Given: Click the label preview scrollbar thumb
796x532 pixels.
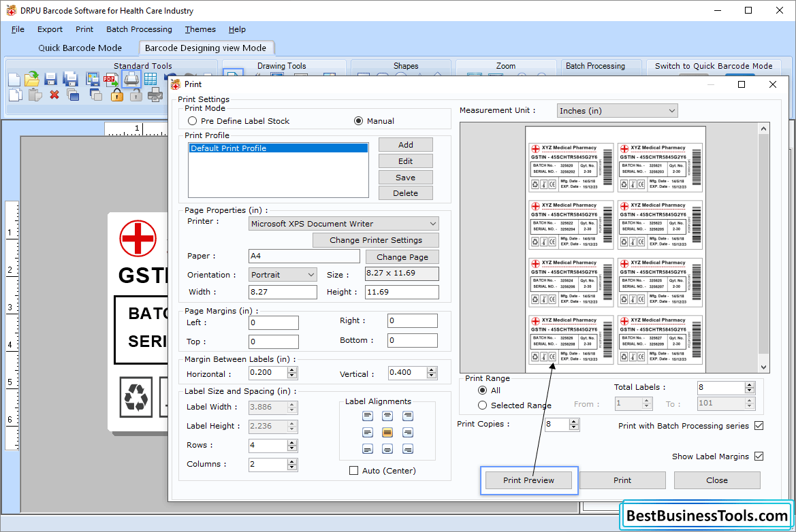Looking at the screenshot, I should [763, 244].
